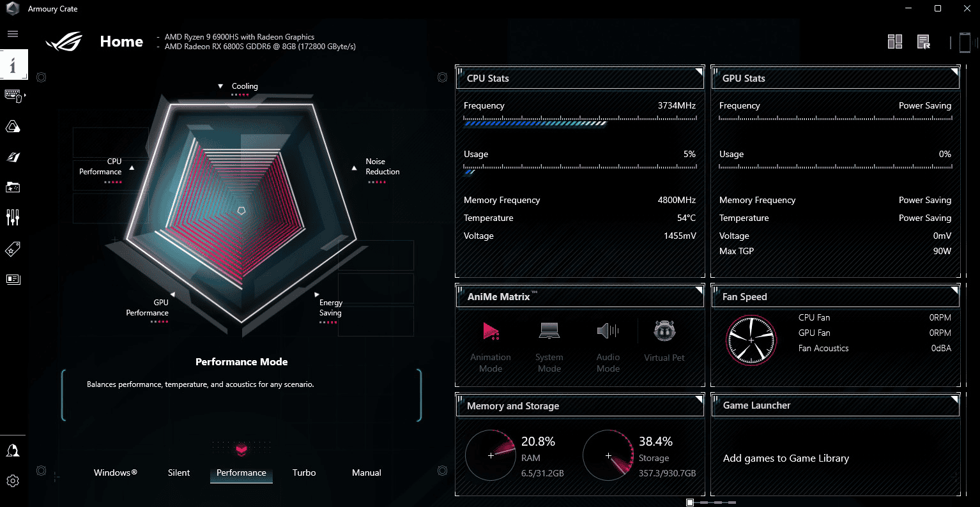The width and height of the screenshot is (980, 507).
Task: Click the GPU usage progress bar
Action: pos(836,167)
